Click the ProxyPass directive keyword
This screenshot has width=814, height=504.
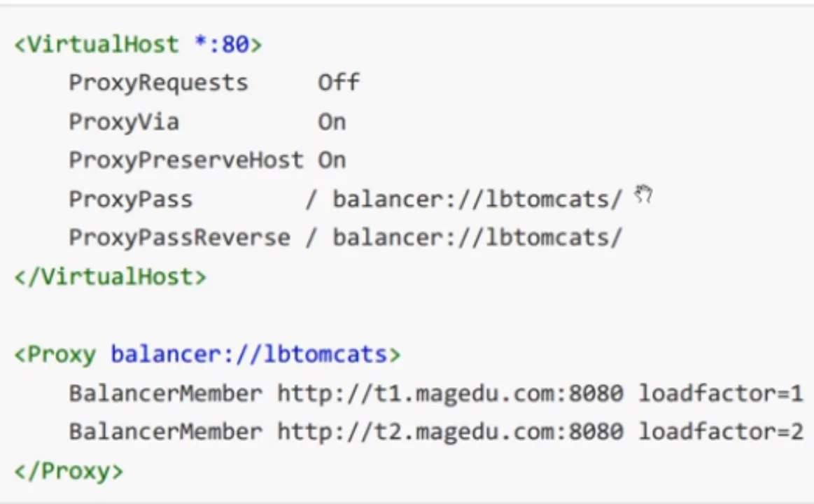click(x=130, y=199)
